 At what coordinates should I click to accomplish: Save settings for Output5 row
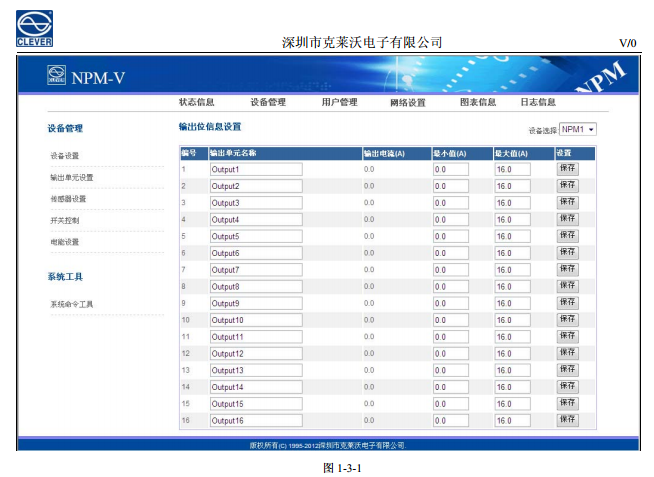click(x=568, y=236)
